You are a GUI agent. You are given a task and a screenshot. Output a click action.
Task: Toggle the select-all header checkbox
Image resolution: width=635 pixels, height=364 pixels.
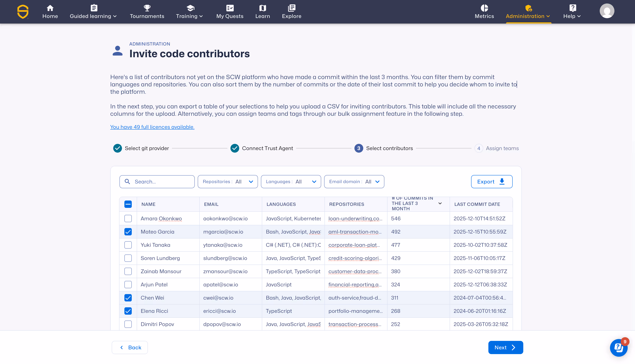[x=128, y=204]
